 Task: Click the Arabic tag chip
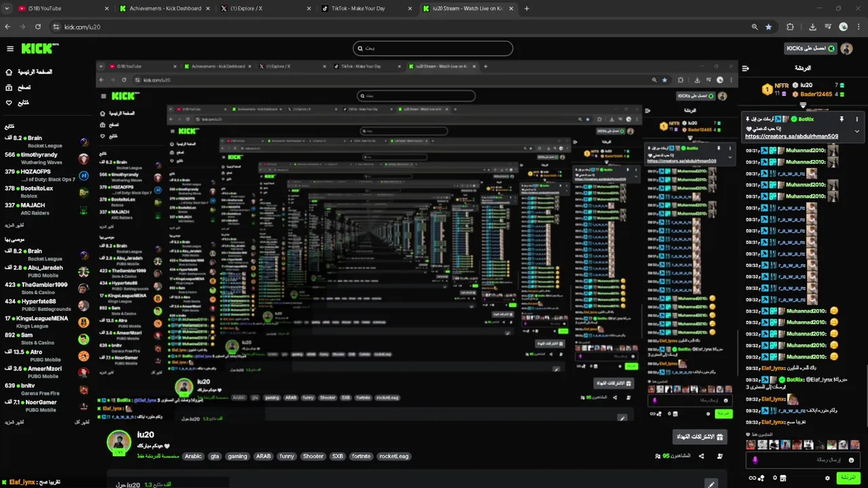pyautogui.click(x=193, y=456)
